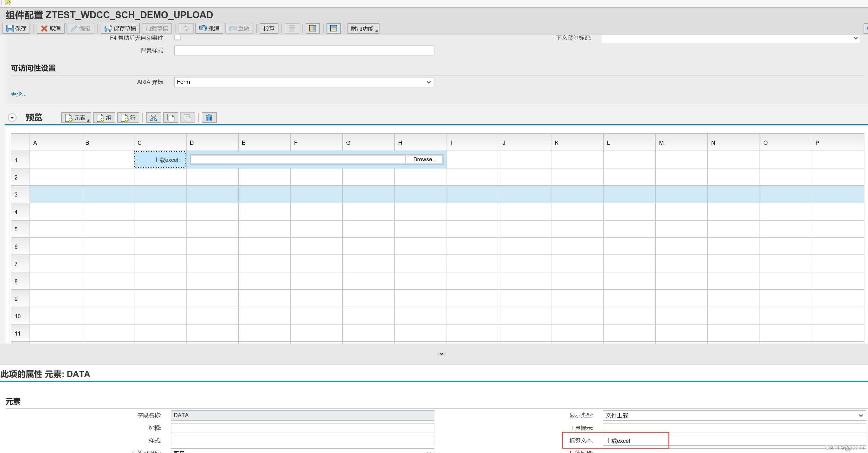This screenshot has width=868, height=453.
Task: Add a row with 行 button
Action: coord(128,117)
